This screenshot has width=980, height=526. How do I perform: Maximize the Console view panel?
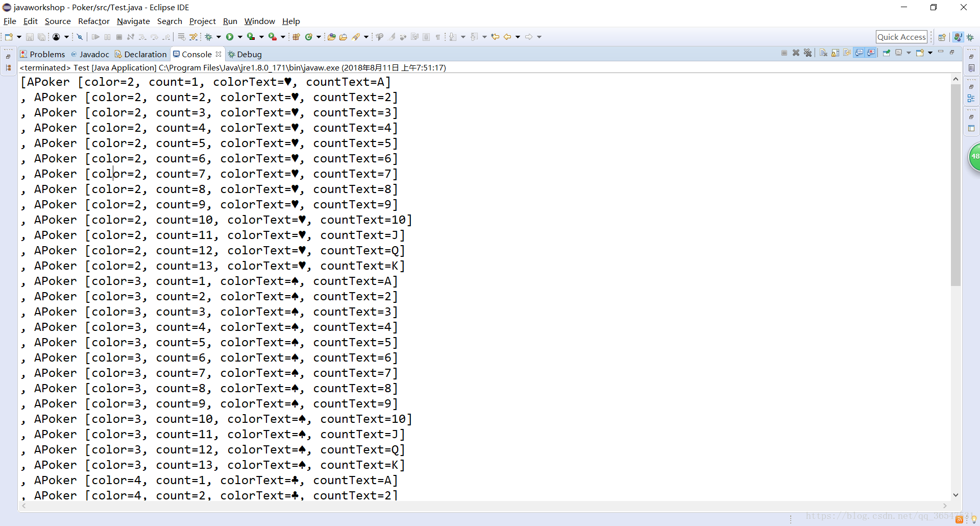952,52
